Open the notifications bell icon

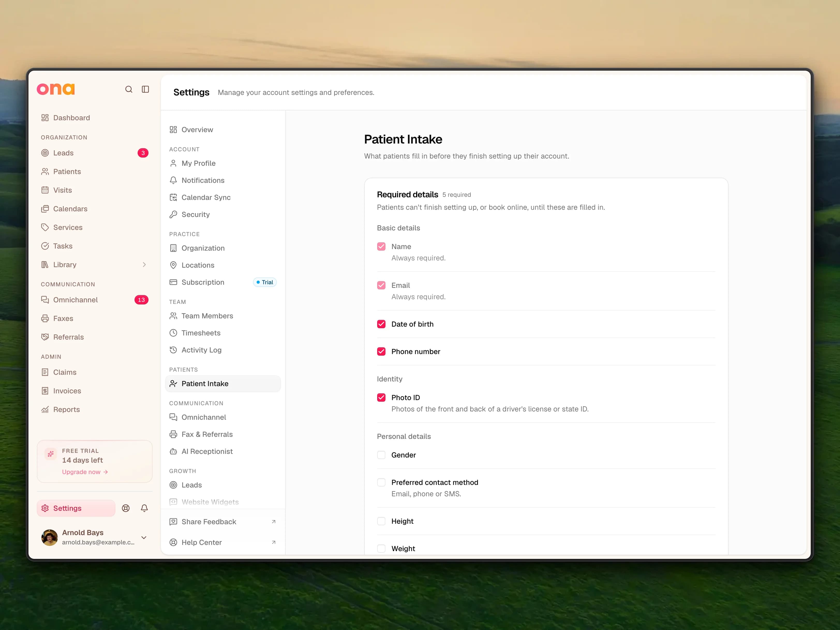tap(144, 508)
